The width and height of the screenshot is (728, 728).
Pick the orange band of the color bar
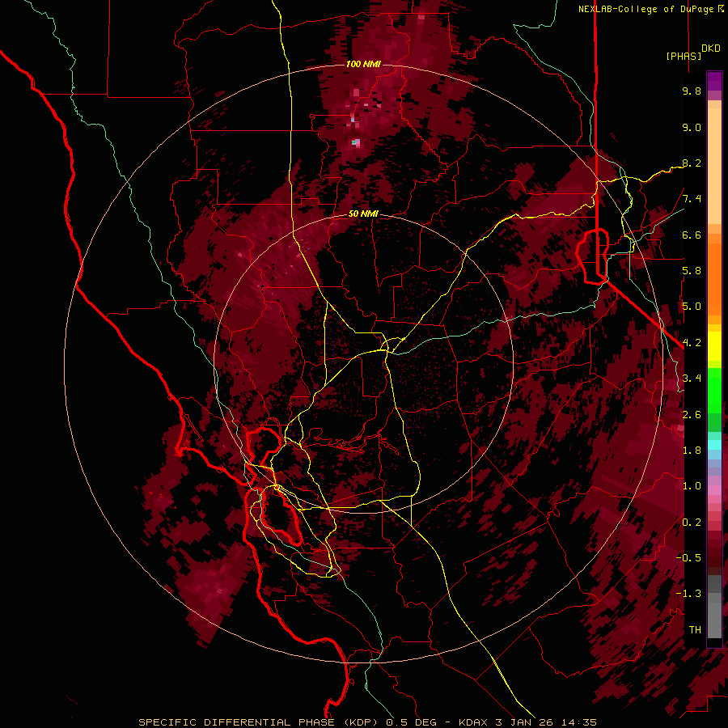pos(714,280)
